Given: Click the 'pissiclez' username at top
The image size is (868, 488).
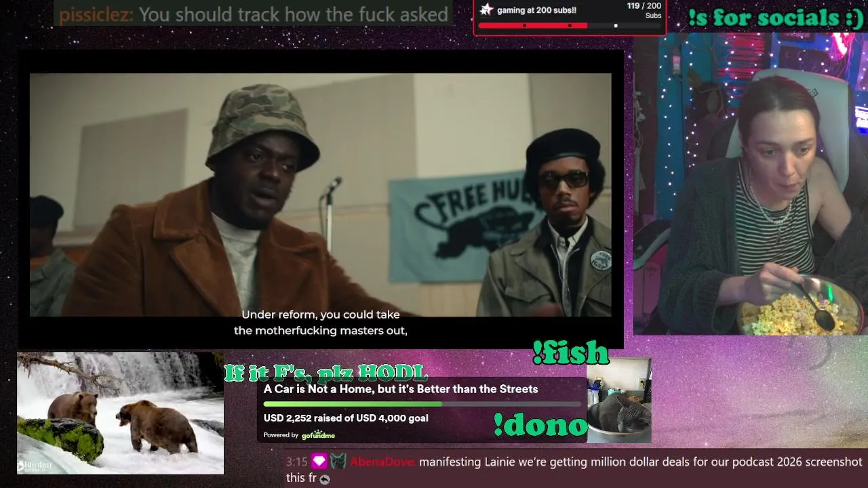Looking at the screenshot, I should (x=96, y=14).
